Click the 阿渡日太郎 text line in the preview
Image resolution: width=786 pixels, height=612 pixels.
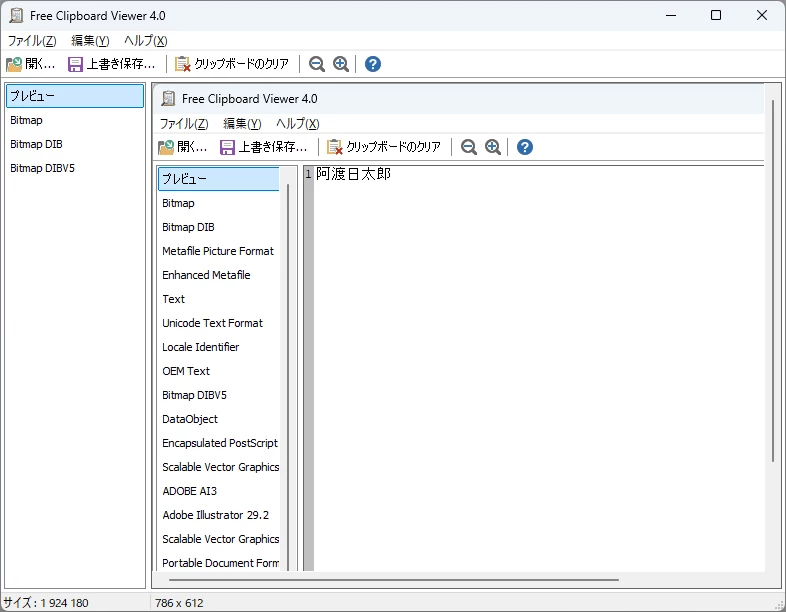click(x=353, y=174)
